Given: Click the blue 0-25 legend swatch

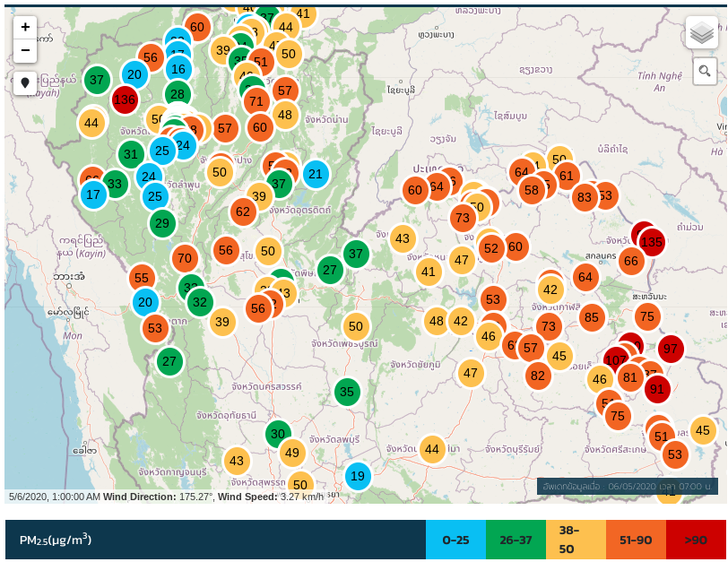Looking at the screenshot, I should (455, 540).
